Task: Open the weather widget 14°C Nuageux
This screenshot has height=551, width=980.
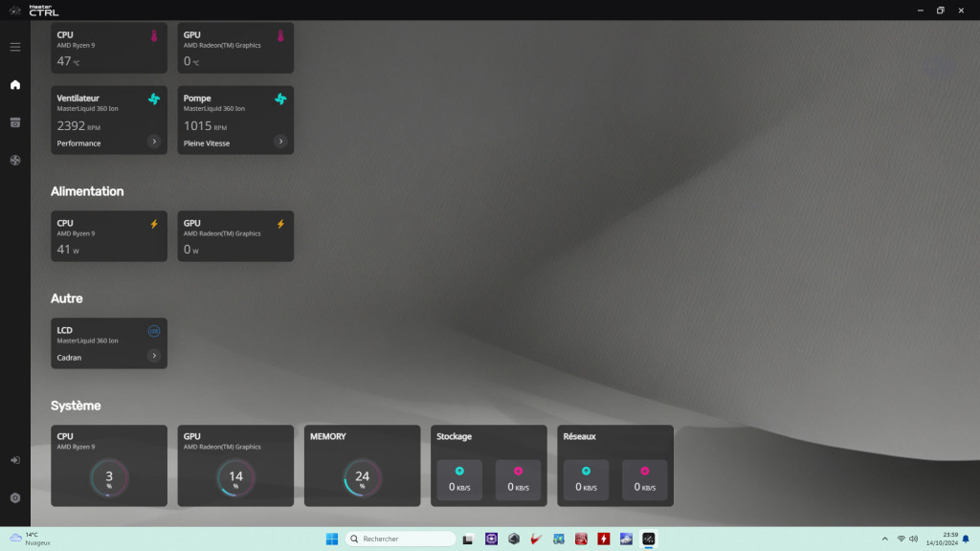Action: coord(30,539)
